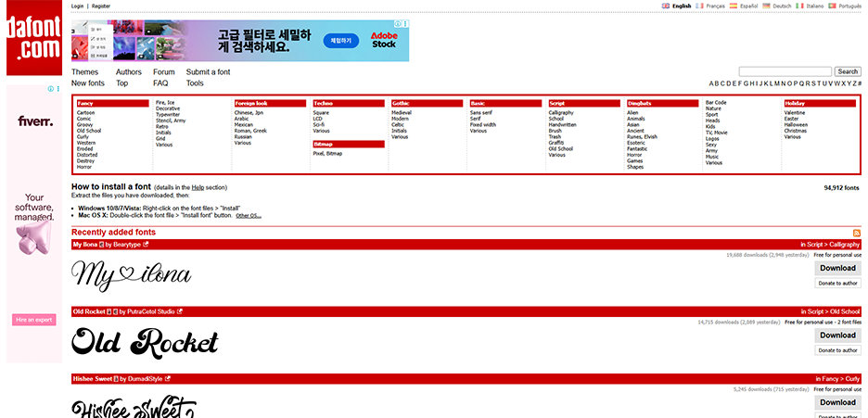
Task: Click the euro icon next to My Ilona
Action: pyautogui.click(x=101, y=245)
